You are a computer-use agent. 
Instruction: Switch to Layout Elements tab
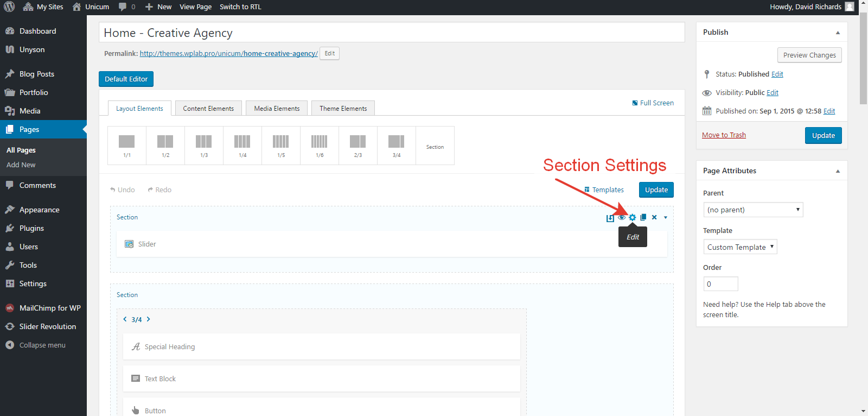[x=139, y=108]
